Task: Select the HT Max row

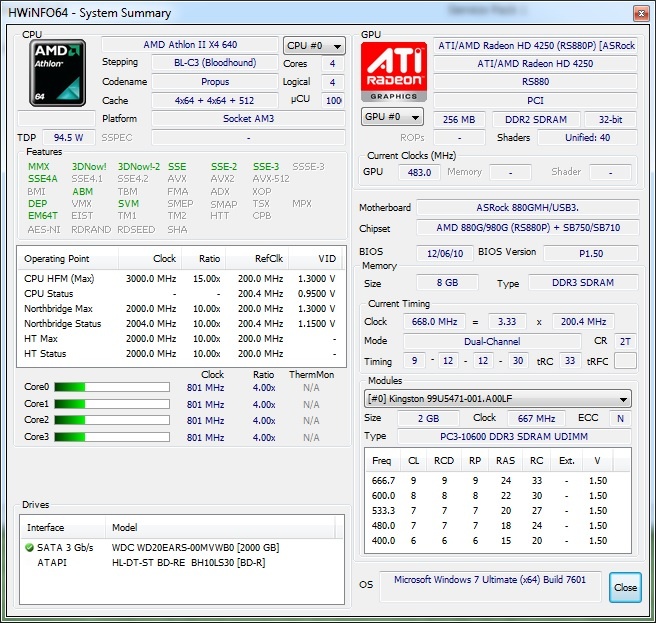Action: tap(180, 338)
